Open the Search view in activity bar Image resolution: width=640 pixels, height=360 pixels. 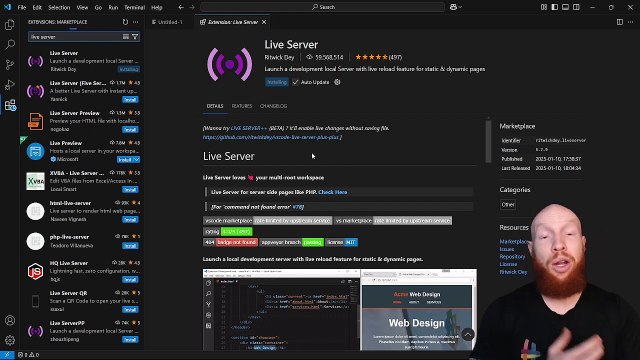[x=10, y=44]
